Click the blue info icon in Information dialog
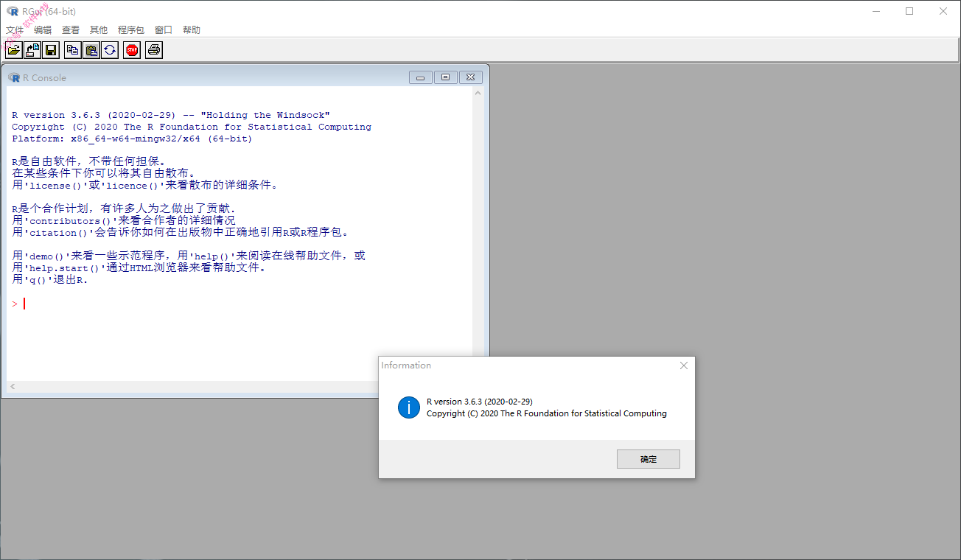 (x=409, y=407)
